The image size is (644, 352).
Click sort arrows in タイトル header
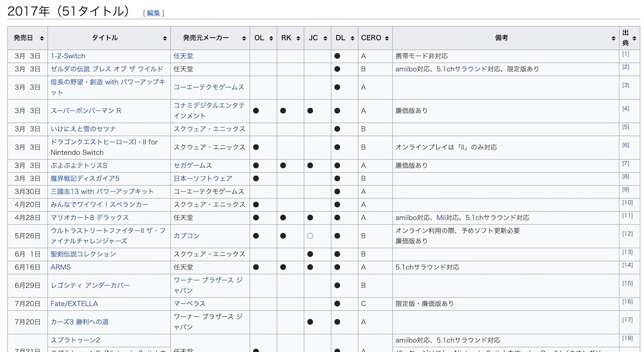165,38
